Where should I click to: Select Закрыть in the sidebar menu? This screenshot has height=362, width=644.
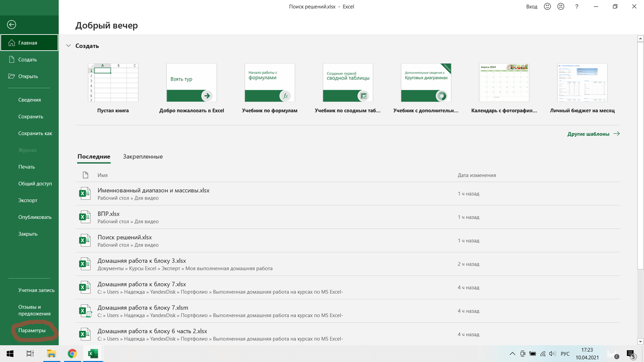coord(29,234)
